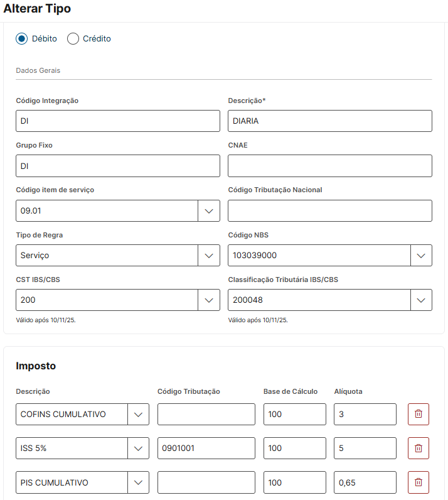The height and width of the screenshot is (500, 448).
Task: Select the Débito radio option
Action: (x=22, y=39)
